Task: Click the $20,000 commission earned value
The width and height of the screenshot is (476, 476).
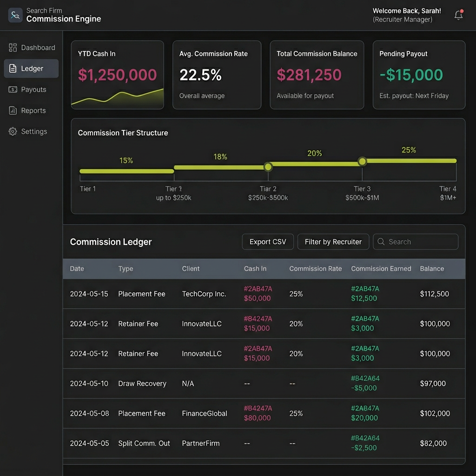Action: coord(364,418)
